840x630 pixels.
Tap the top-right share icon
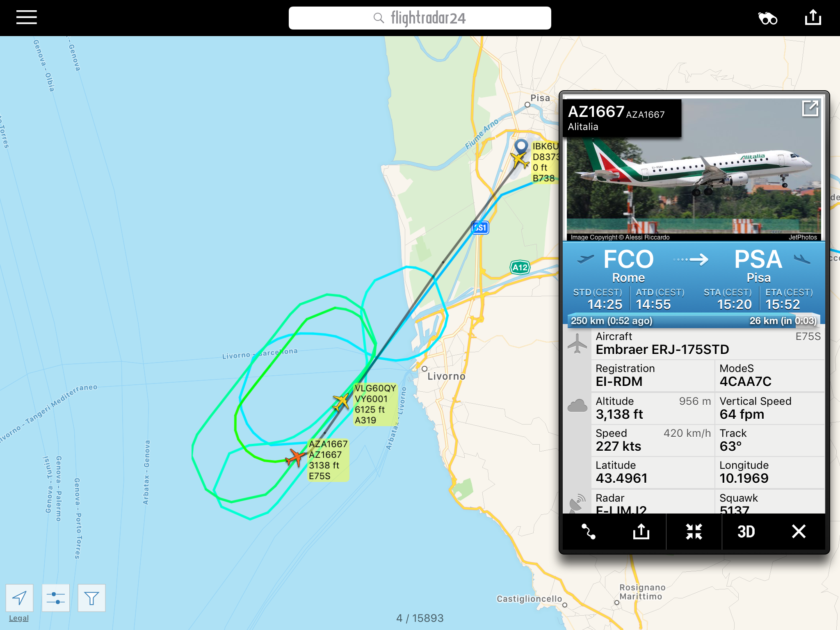coord(813,18)
